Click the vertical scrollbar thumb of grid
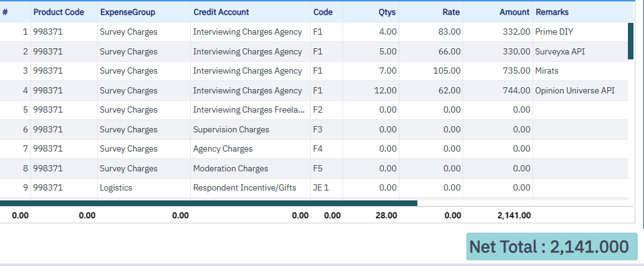 click(631, 41)
